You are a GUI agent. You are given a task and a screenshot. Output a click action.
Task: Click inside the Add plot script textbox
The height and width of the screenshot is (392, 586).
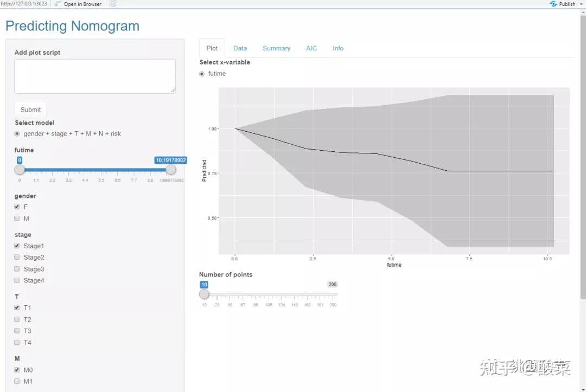click(x=95, y=76)
